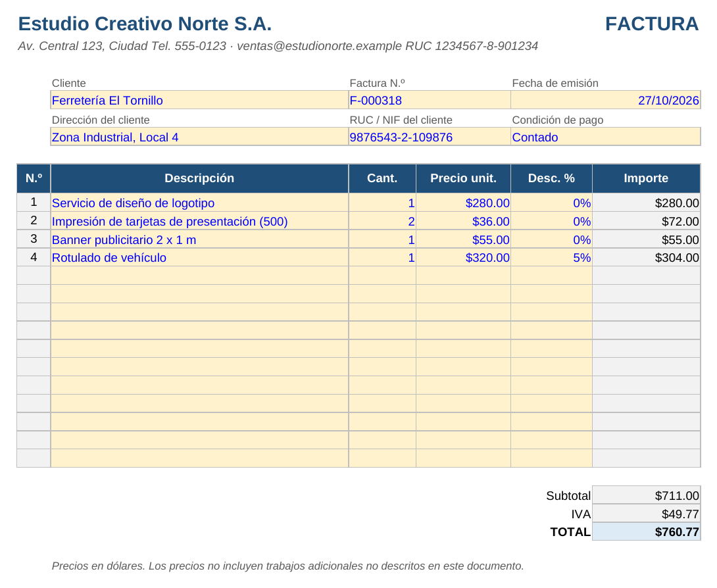Click the Subtotal label

pyautogui.click(x=568, y=496)
